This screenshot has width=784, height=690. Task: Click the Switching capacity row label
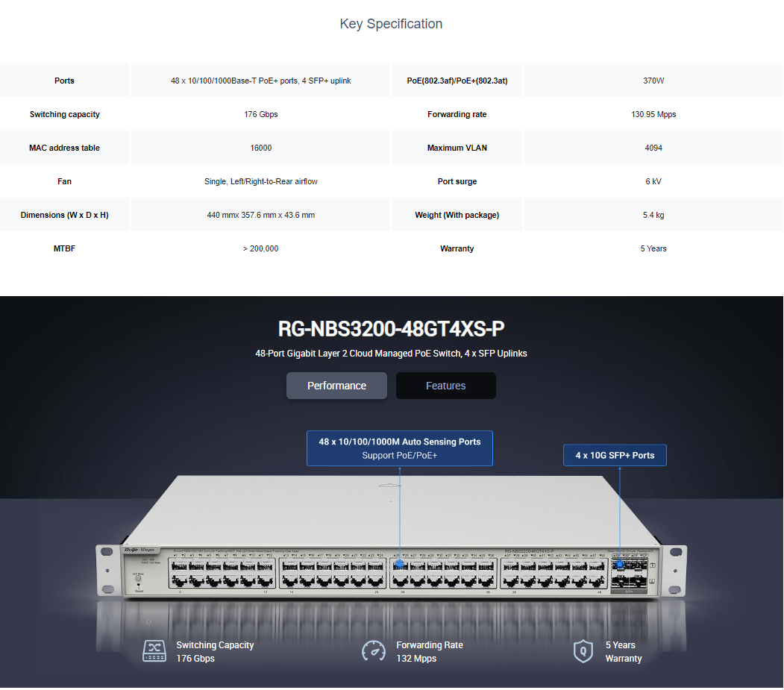point(65,114)
